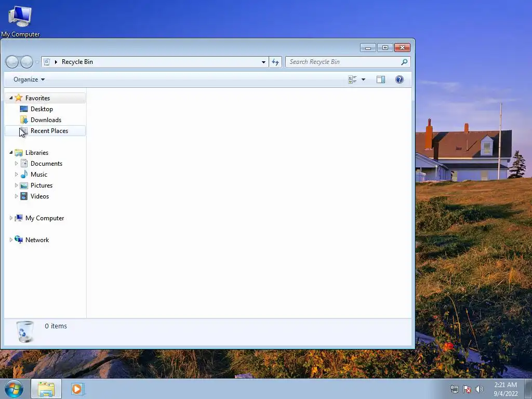Viewport: 532px width, 399px height.
Task: Expand the Documents library
Action: pos(16,163)
